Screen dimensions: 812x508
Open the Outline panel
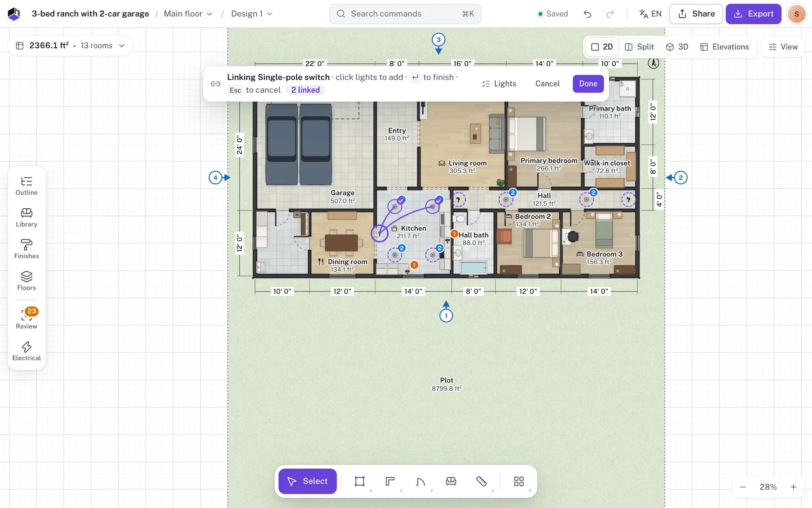[27, 186]
